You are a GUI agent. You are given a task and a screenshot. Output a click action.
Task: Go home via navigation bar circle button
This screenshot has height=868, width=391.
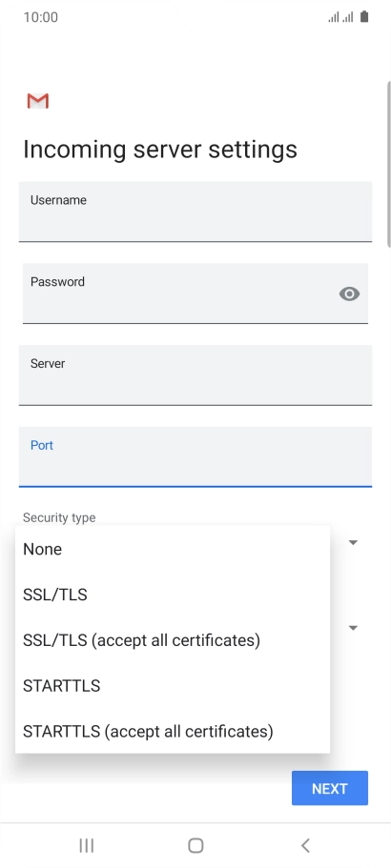(x=195, y=845)
